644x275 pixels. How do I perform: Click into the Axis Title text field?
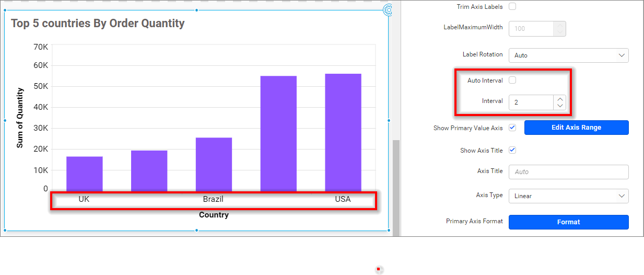point(568,172)
